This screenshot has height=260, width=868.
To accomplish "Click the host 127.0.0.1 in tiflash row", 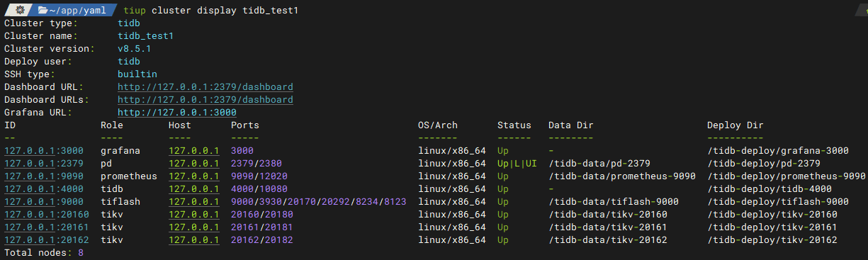I will pyautogui.click(x=194, y=202).
